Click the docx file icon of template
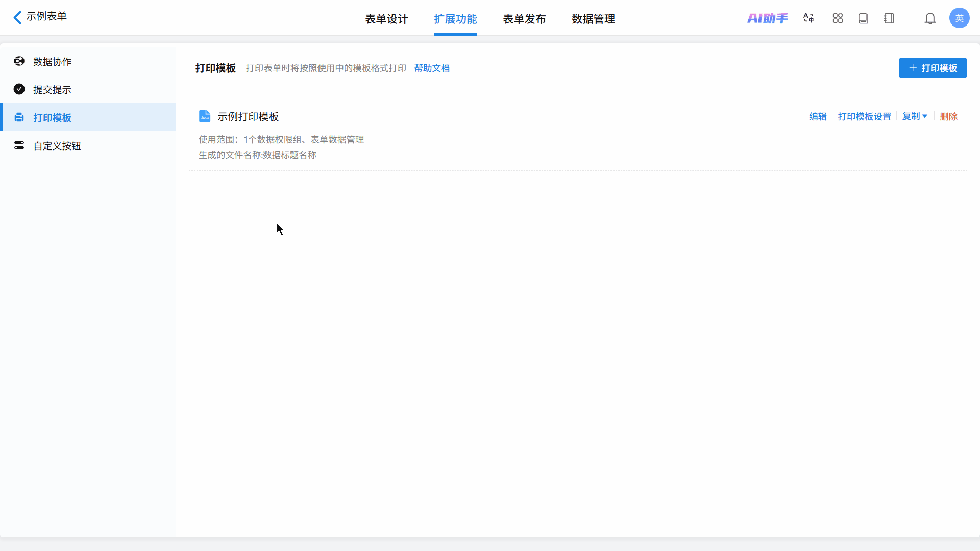 click(x=205, y=116)
